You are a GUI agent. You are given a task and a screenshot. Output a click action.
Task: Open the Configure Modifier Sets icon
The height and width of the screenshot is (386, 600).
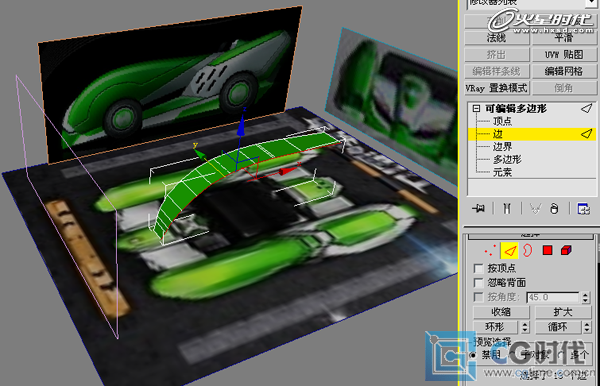coord(583,209)
